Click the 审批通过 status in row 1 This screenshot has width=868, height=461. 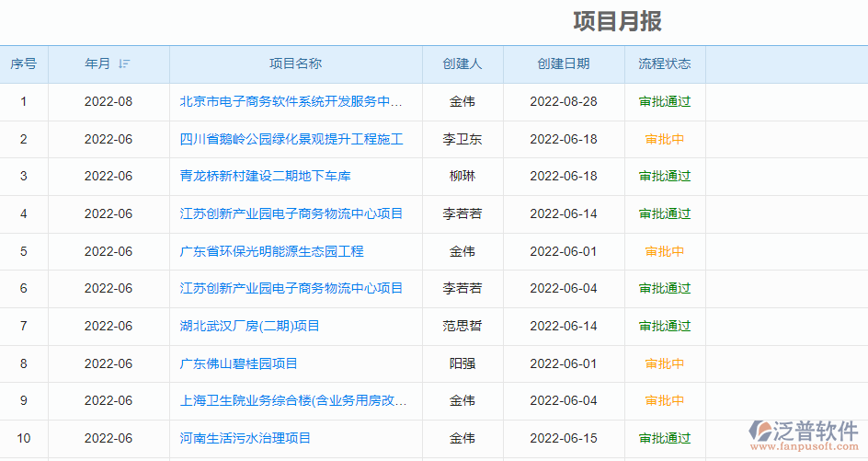664,101
